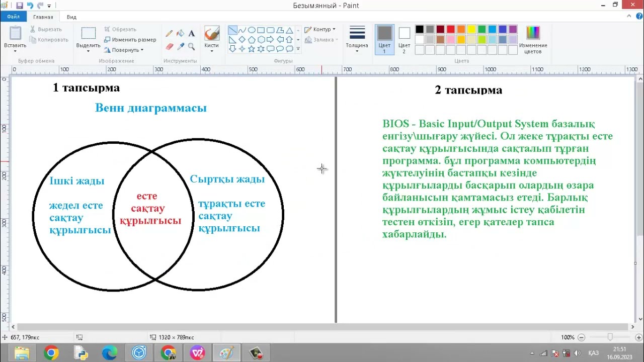This screenshot has height=362, width=644.
Task: Click the zoom slider handle
Action: [x=610, y=337]
